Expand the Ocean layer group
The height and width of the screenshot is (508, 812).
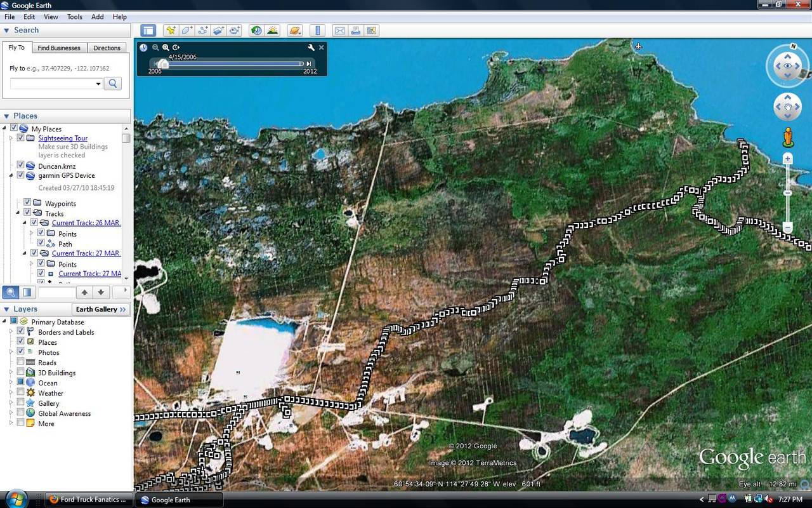(x=11, y=382)
